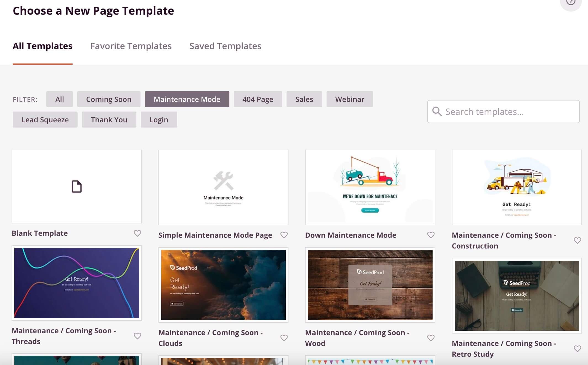Favorite the Blank Template
588x365 pixels.
137,233
